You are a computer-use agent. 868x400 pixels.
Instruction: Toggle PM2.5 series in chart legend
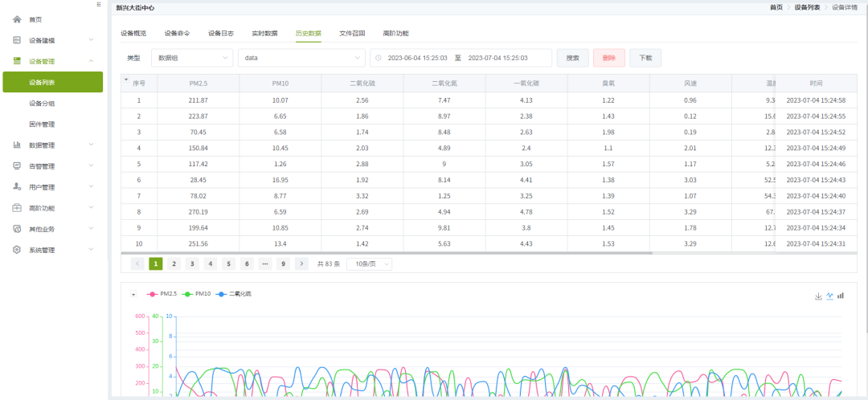159,294
